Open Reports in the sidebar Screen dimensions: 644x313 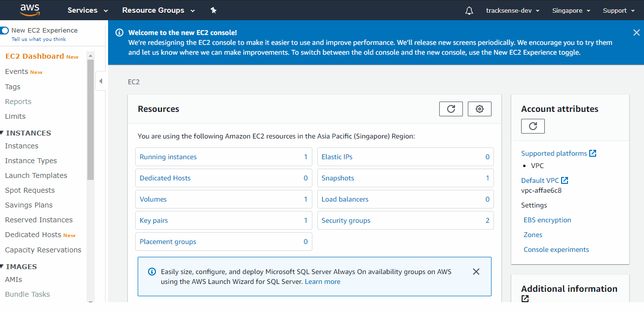coord(18,102)
